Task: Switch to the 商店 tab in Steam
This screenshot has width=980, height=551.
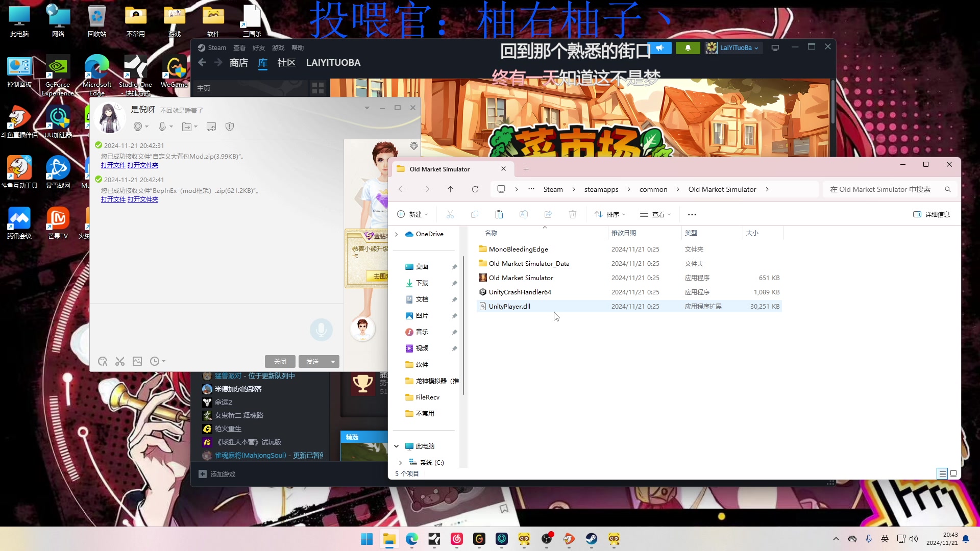Action: (x=238, y=63)
